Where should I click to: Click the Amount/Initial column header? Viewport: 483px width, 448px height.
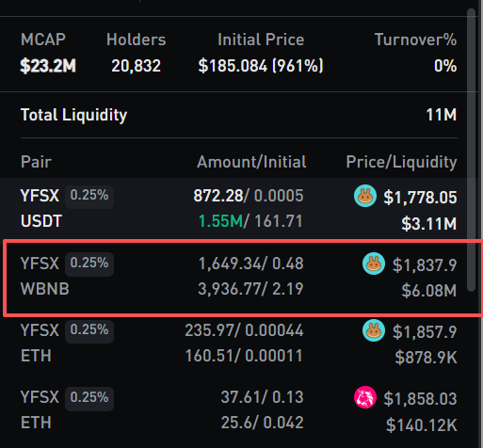[x=251, y=162]
